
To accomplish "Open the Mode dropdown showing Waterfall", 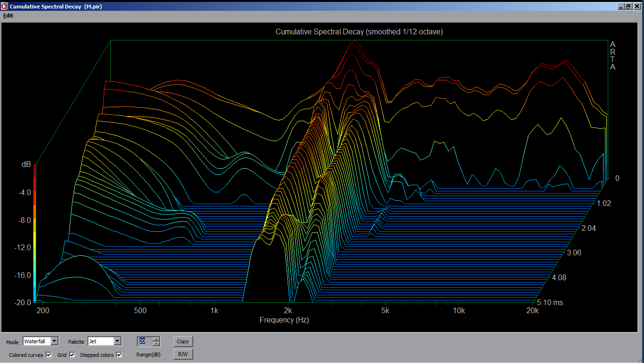I will point(55,341).
